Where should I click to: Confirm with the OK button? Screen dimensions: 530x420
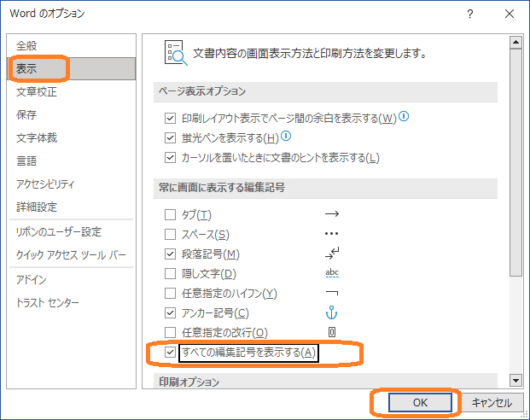(x=420, y=402)
